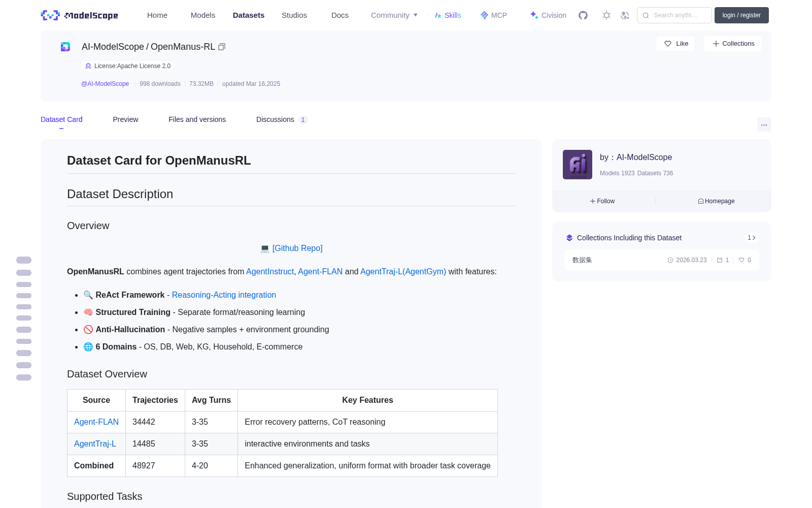Click the clock icon beside 2026.03.23
This screenshot has height=508, width=812.
coord(670,260)
